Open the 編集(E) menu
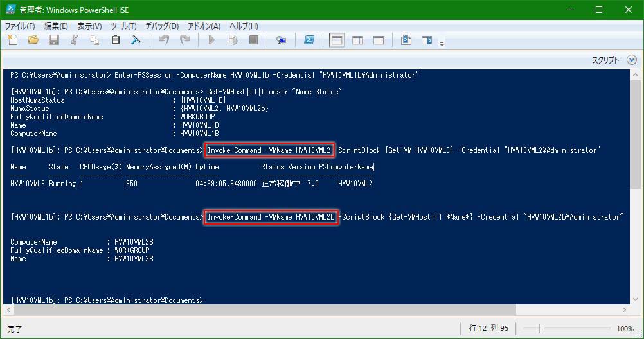The image size is (644, 339). (x=56, y=26)
